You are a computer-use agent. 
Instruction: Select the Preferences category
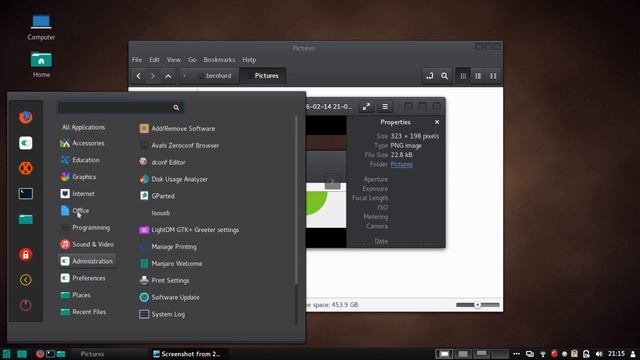(x=83, y=278)
